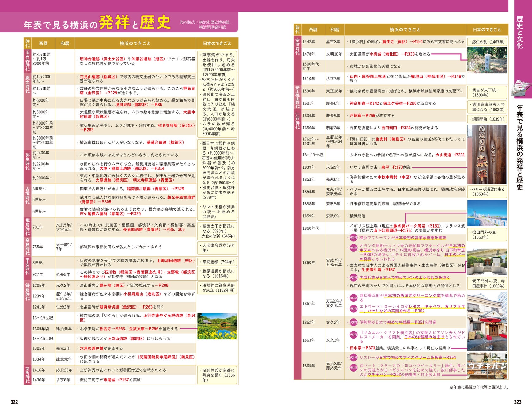The width and height of the screenshot is (532, 414).
Task: Select the ペリーが浦賀に来る（1853年） box
Action: click(487, 192)
